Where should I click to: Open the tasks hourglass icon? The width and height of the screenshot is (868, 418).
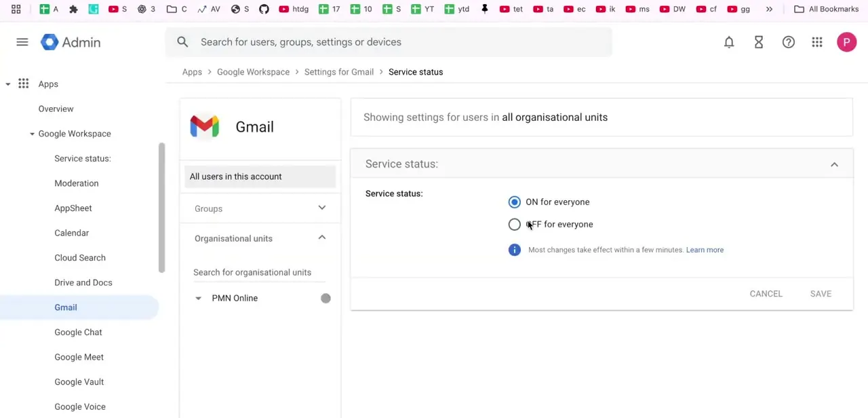[x=759, y=42]
